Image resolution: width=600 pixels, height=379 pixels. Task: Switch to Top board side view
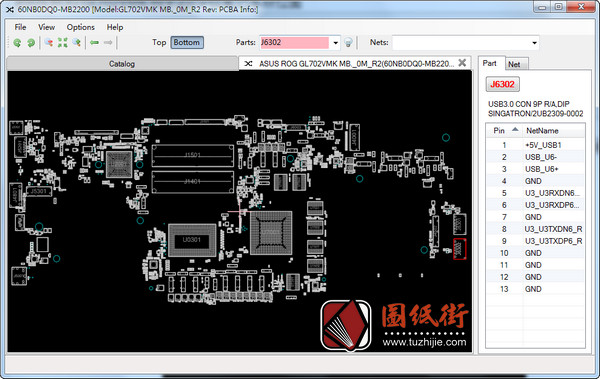point(159,42)
